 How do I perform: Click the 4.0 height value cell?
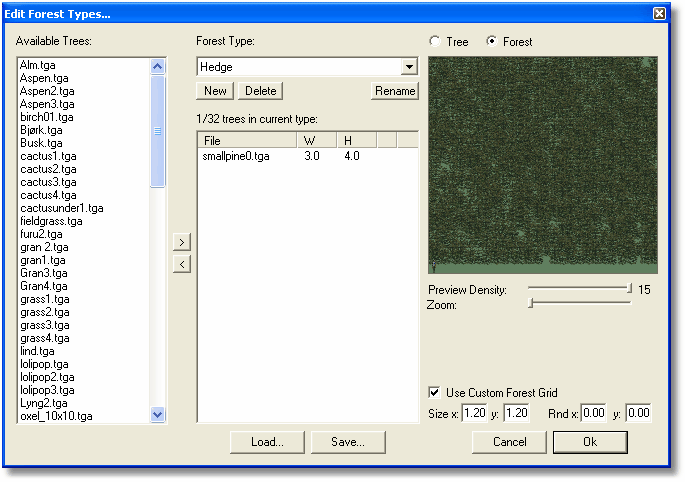pos(352,156)
